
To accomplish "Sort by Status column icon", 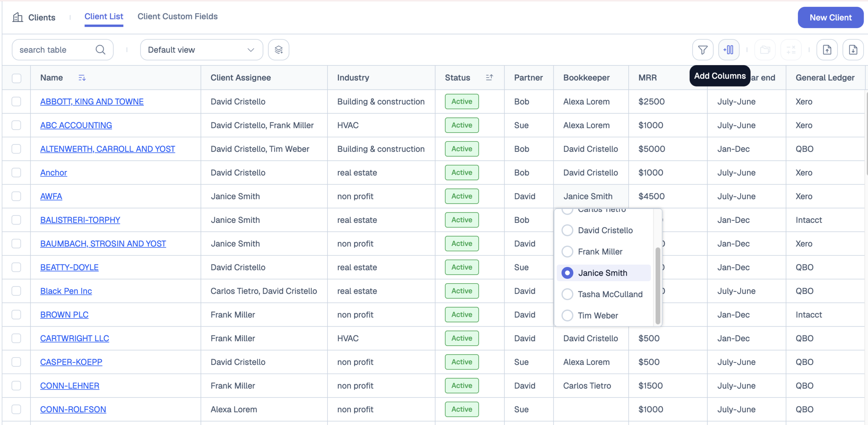I will click(x=489, y=78).
